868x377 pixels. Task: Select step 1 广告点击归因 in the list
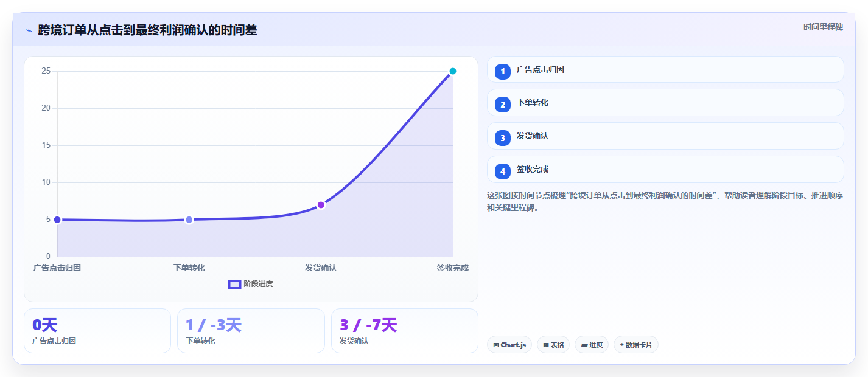coord(665,69)
